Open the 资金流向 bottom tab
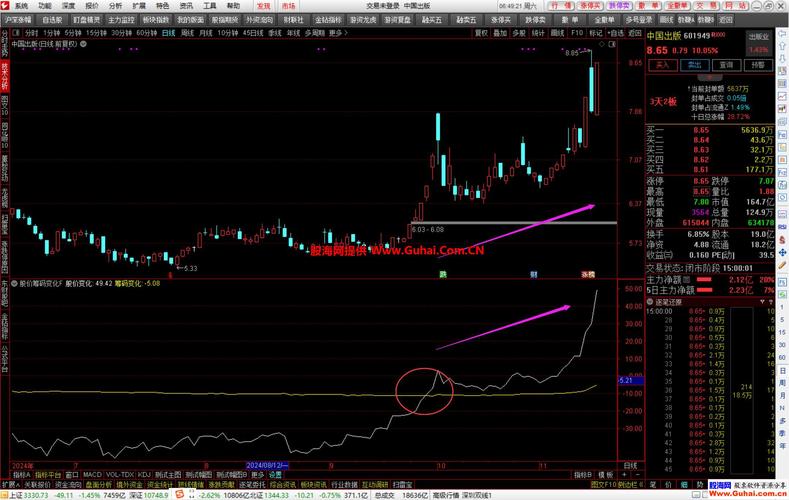 click(68, 485)
